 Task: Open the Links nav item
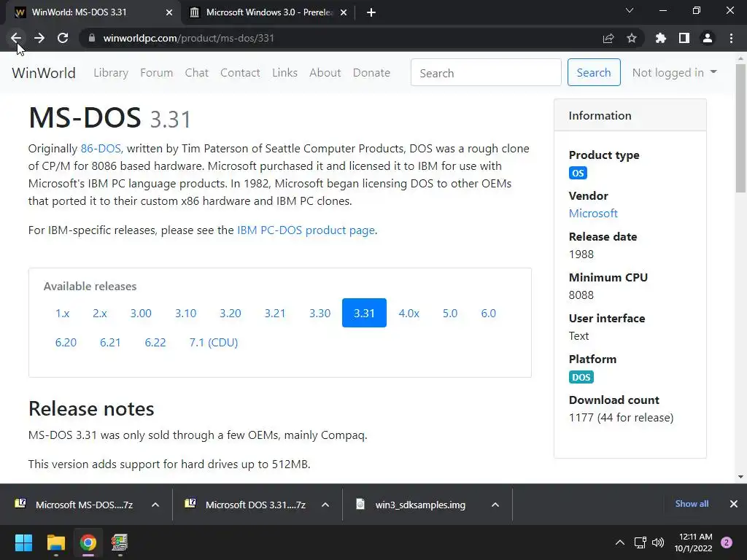pos(285,73)
